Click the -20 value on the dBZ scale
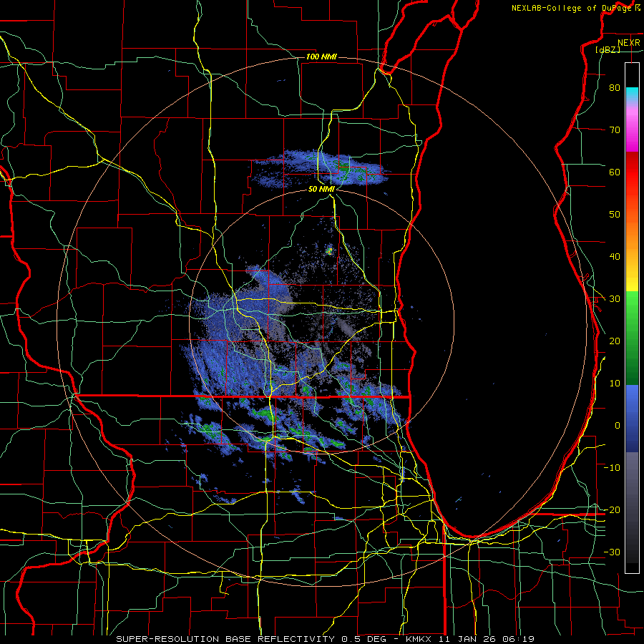This screenshot has height=644, width=644. pos(612,509)
